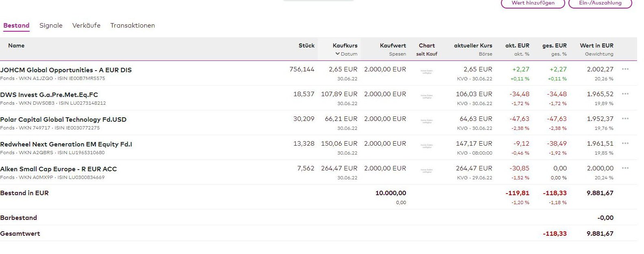Image resolution: width=644 pixels, height=254 pixels.
Task: Sort table by Stück column header
Action: [306, 45]
